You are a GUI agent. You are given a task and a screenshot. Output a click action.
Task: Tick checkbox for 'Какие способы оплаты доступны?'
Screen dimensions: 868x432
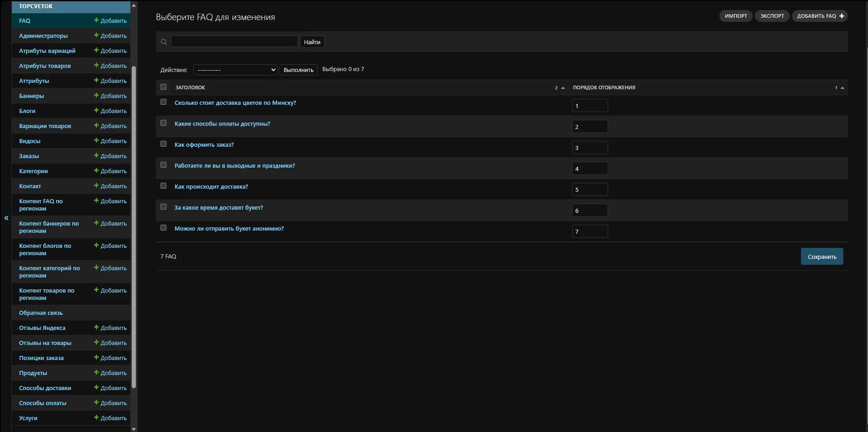(164, 123)
